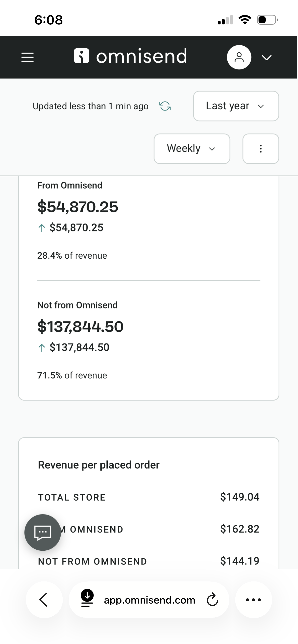Change the Weekly interval dropdown

(x=192, y=149)
